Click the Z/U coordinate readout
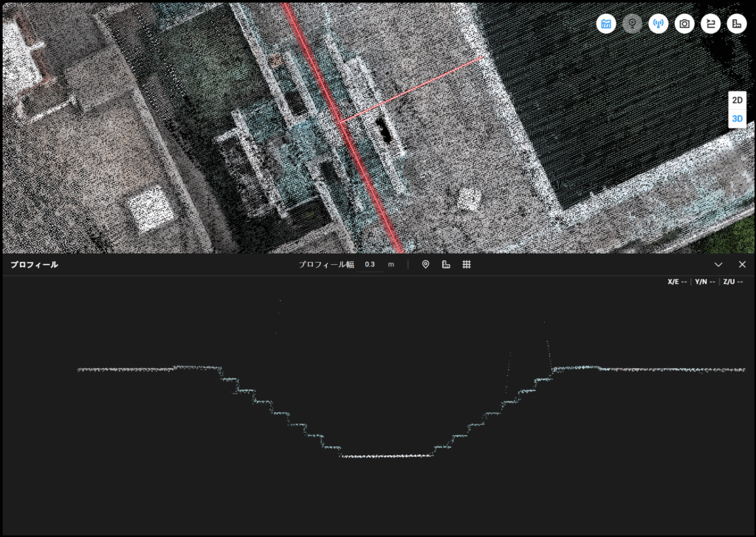The width and height of the screenshot is (756, 537). pos(733,282)
